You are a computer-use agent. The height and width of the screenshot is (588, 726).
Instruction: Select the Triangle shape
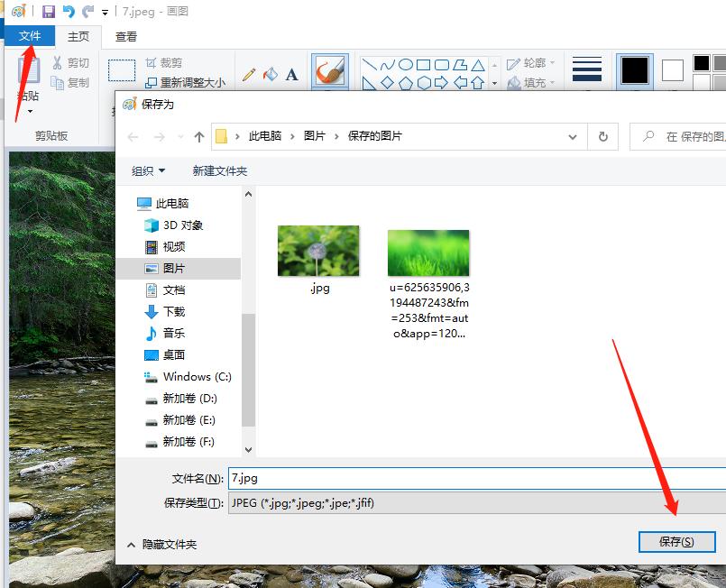point(478,65)
